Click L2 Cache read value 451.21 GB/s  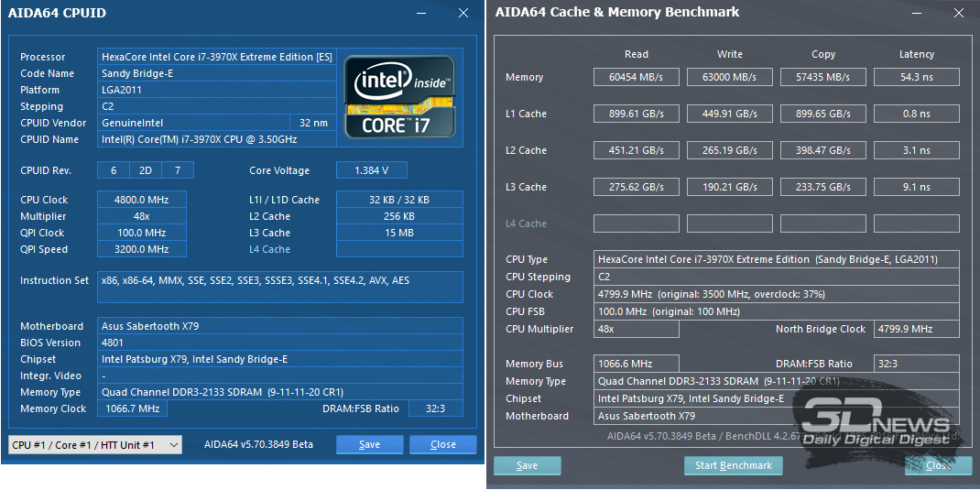(637, 150)
